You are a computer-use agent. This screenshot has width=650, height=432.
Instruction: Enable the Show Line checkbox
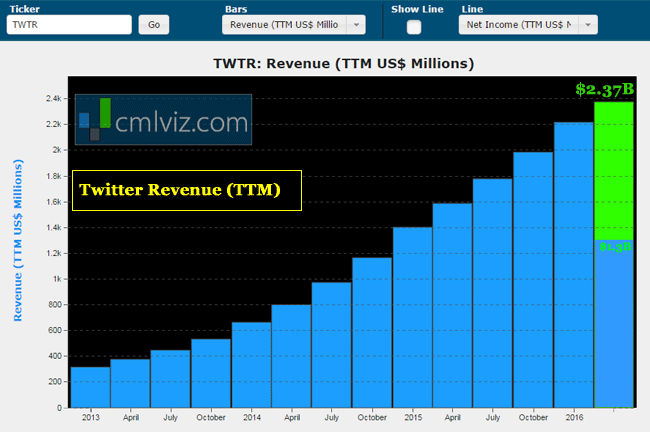[414, 27]
